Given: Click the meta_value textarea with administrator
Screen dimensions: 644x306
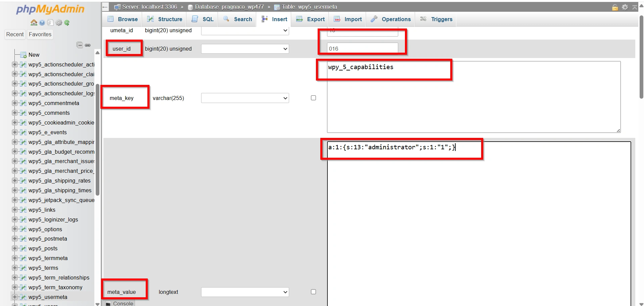Looking at the screenshot, I should (479, 223).
